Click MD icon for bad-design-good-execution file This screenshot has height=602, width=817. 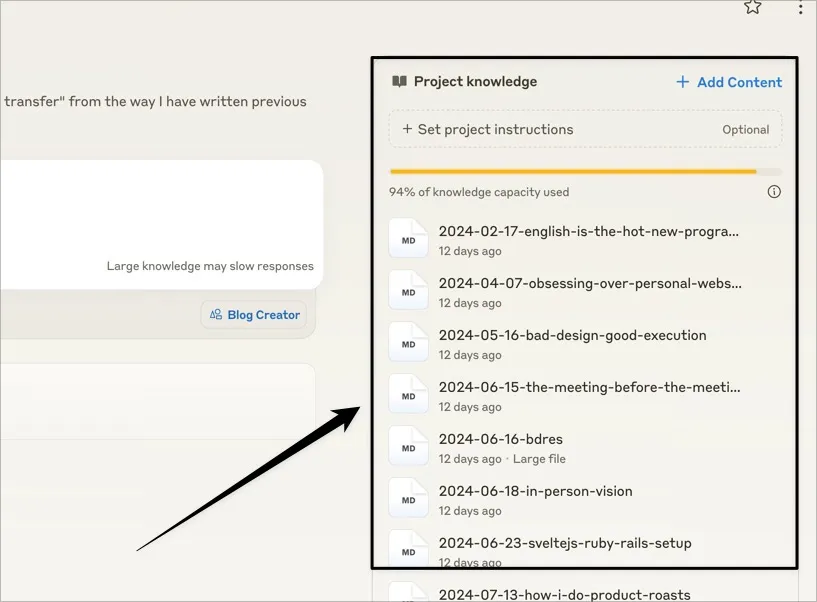coord(408,344)
